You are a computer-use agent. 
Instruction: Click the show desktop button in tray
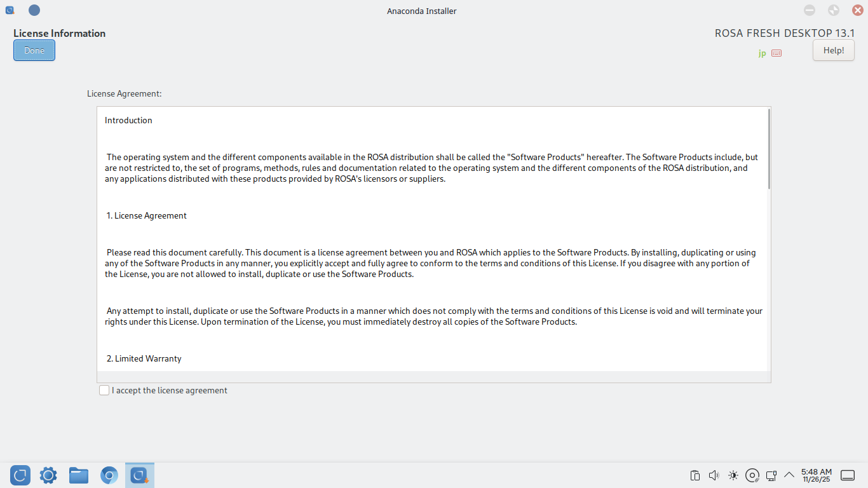(x=848, y=475)
